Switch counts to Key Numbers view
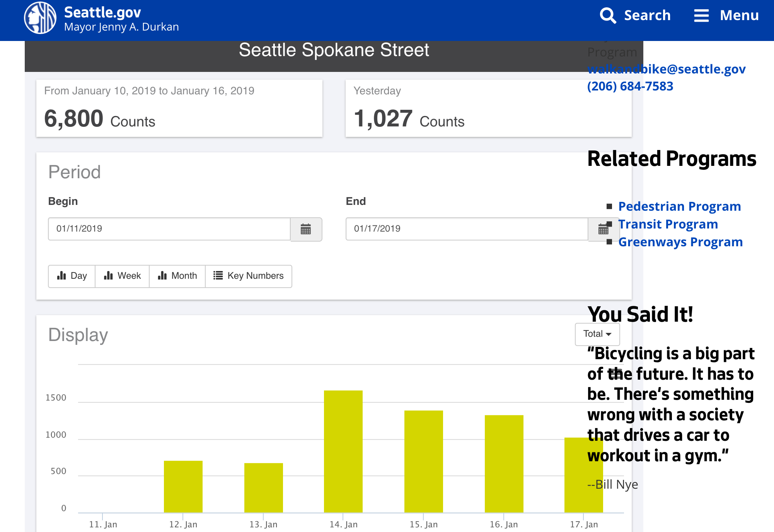This screenshot has width=774, height=532. pos(249,276)
